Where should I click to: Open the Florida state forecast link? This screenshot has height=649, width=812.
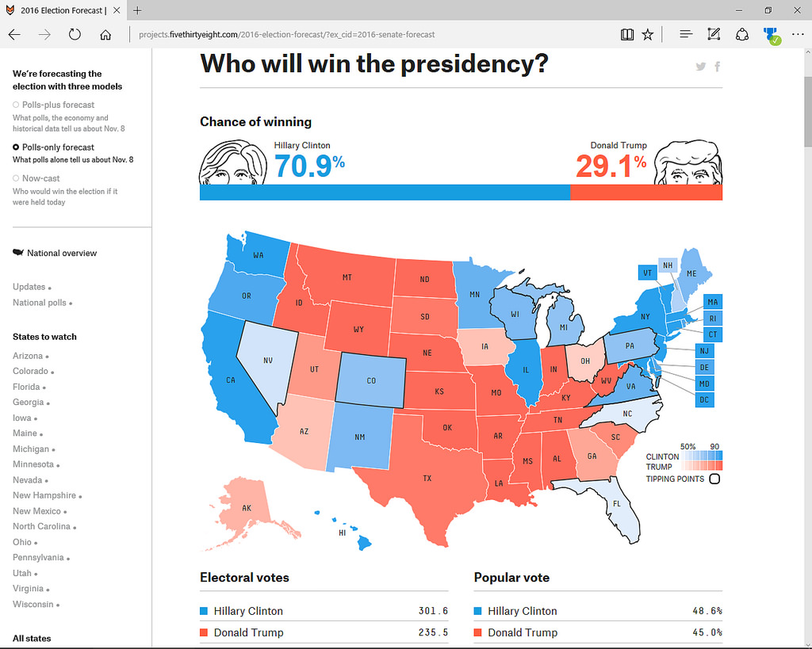(x=26, y=387)
